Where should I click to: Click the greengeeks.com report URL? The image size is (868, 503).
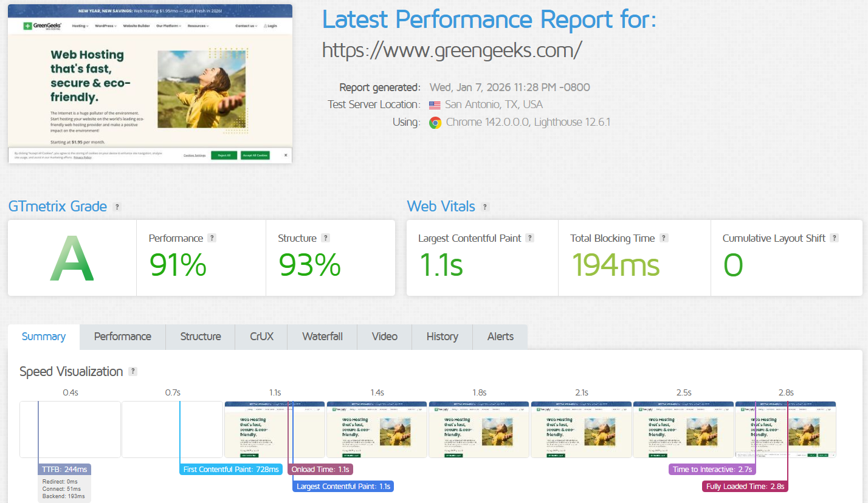click(x=452, y=50)
